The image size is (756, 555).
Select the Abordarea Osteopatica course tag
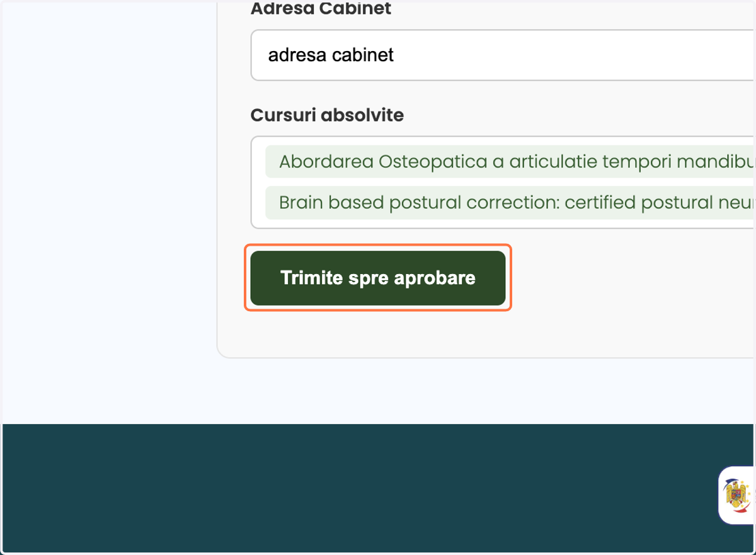click(510, 162)
